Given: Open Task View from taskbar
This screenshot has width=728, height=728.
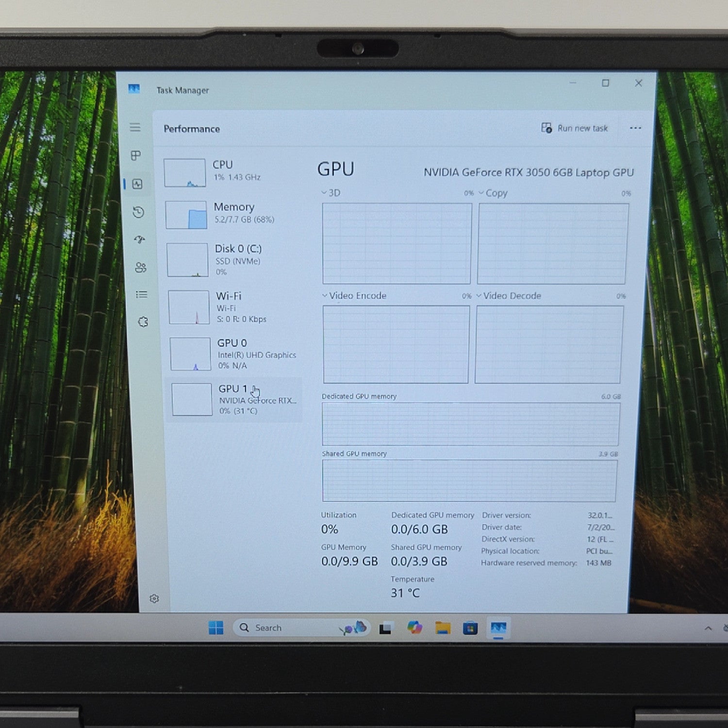Looking at the screenshot, I should pyautogui.click(x=386, y=628).
